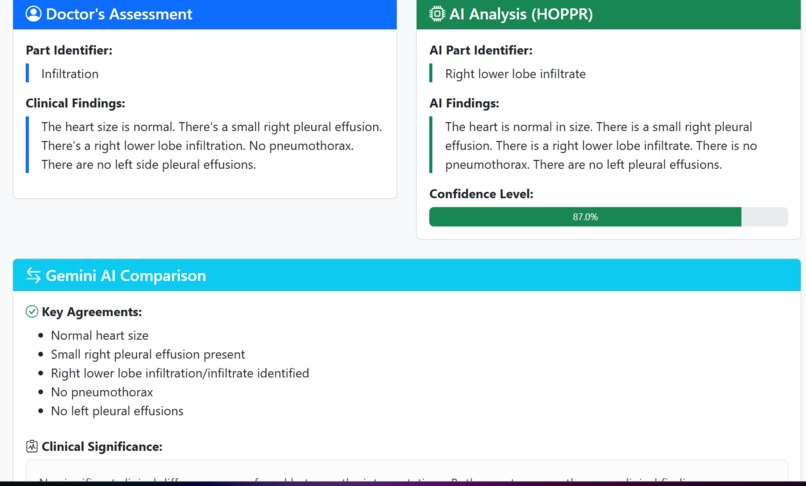The width and height of the screenshot is (806, 486).
Task: Click the 'No left pleural effusions' bullet
Action: coord(117,411)
